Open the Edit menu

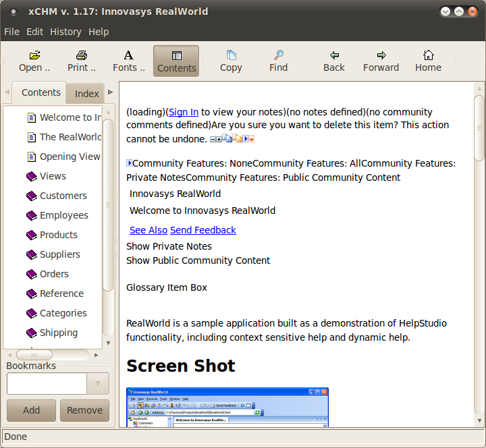pos(34,32)
